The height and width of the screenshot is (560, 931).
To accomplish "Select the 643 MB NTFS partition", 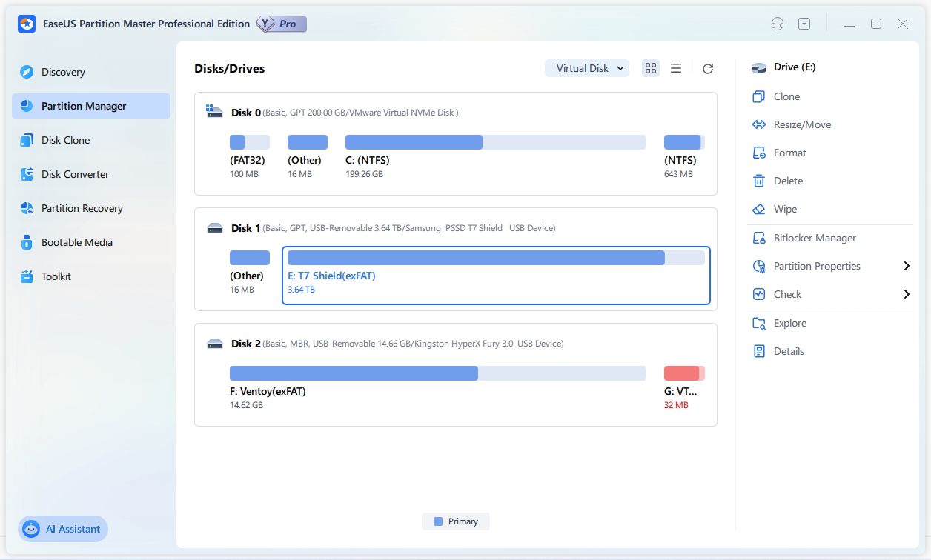I will 684,157.
